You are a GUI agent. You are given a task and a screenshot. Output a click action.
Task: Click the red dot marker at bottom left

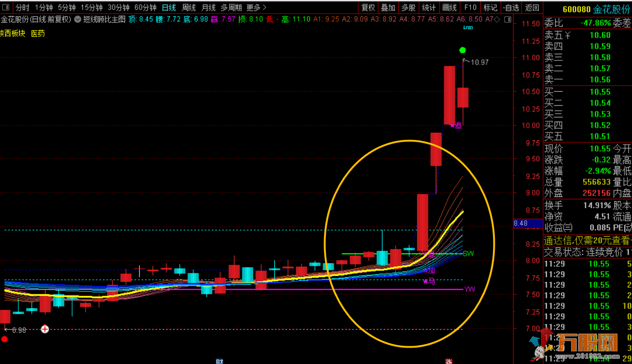pos(5,339)
